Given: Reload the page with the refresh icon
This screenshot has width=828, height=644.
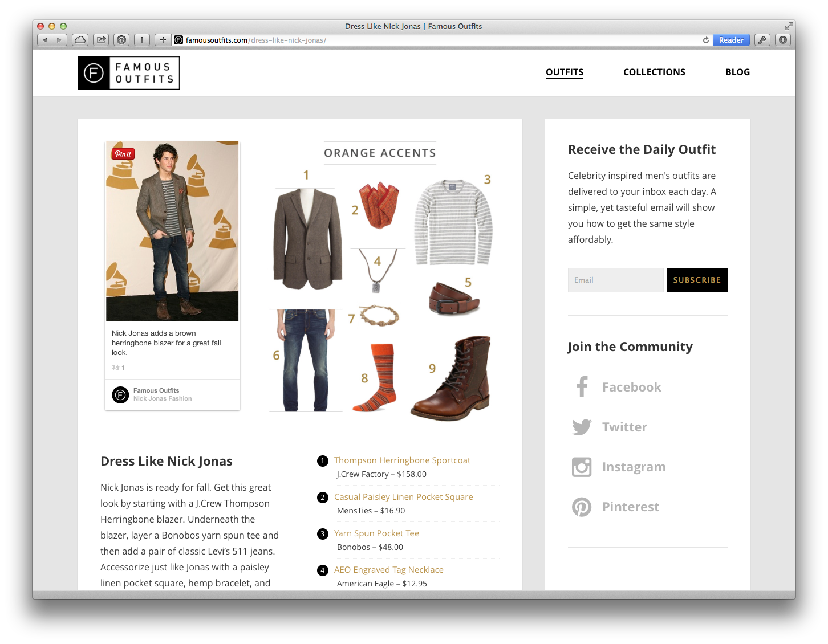Looking at the screenshot, I should coord(706,40).
